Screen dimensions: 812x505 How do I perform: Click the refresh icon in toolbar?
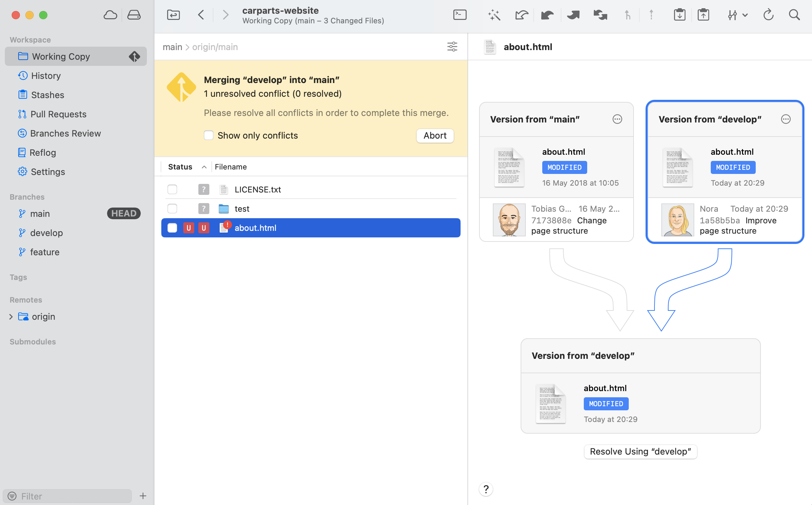coord(768,15)
